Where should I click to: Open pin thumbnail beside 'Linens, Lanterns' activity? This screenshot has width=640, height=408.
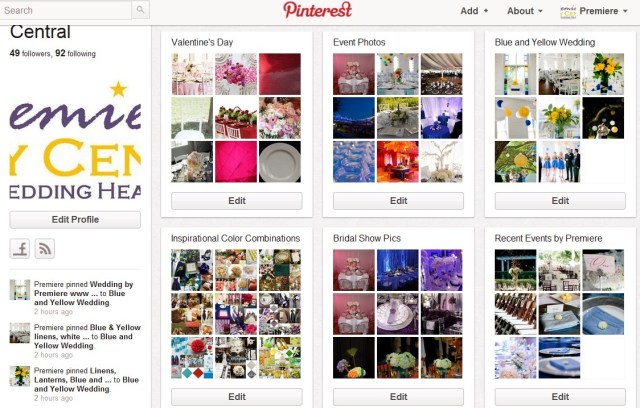point(20,376)
